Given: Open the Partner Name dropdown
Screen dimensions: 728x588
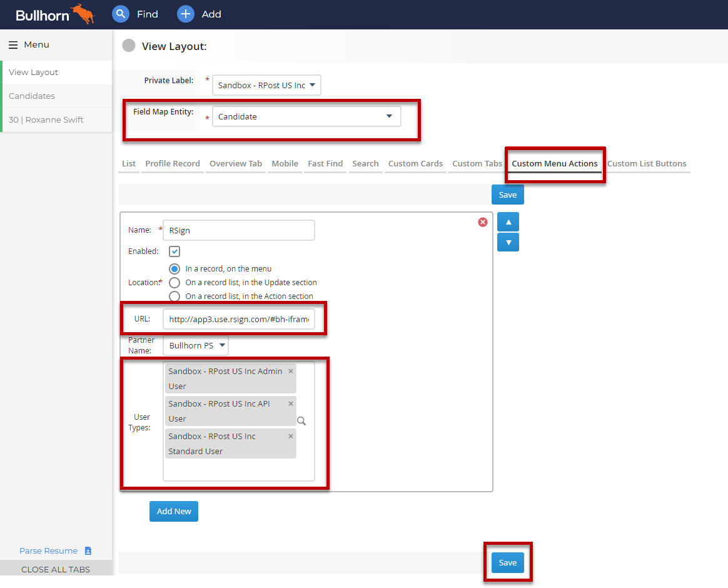Looking at the screenshot, I should pos(196,345).
